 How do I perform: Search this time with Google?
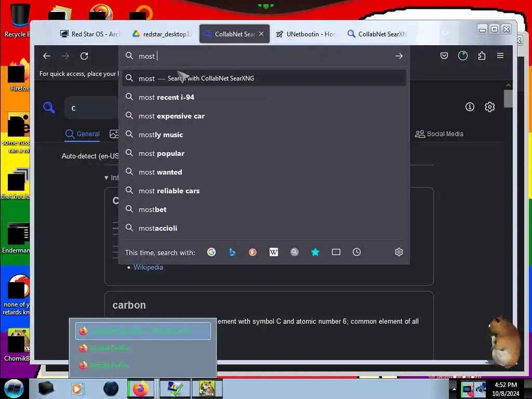pos(211,252)
